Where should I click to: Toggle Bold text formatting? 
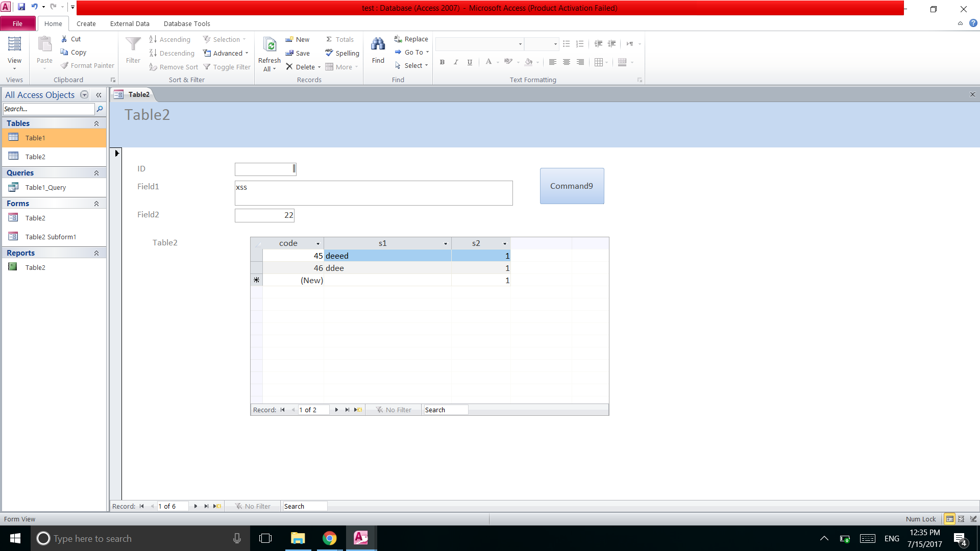tap(442, 62)
